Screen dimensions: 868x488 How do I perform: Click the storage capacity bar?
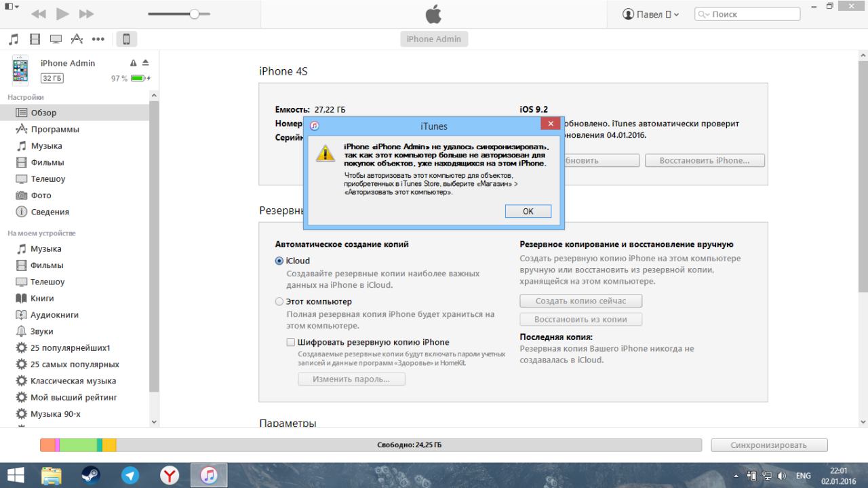[371, 445]
